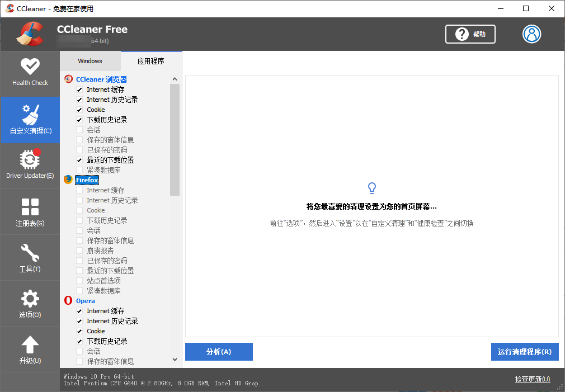Screen dimensions: 565x392
Task: Click the 帮助 help button
Action: tap(470, 34)
